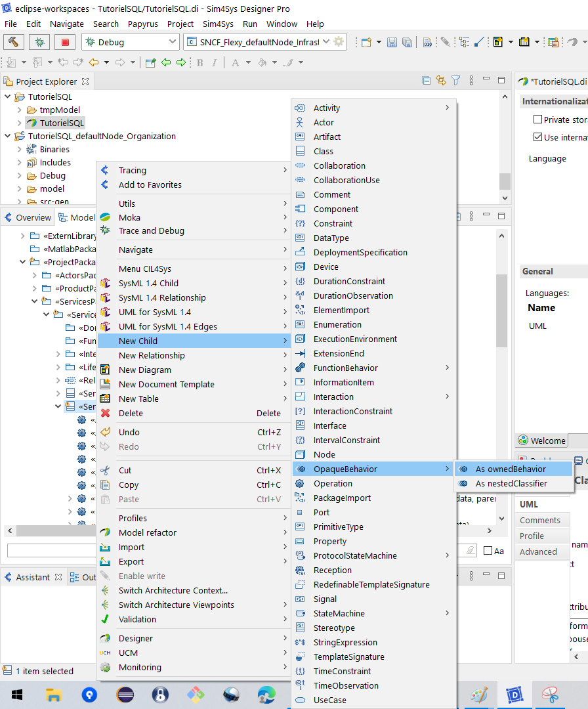Viewport: 588px width, 709px height.
Task: Open Project Explorer view menu dots
Action: (x=471, y=81)
